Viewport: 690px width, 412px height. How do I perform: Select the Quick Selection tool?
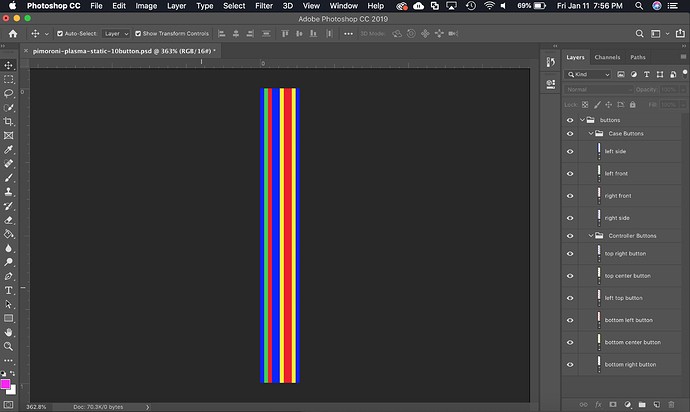pyautogui.click(x=8, y=108)
